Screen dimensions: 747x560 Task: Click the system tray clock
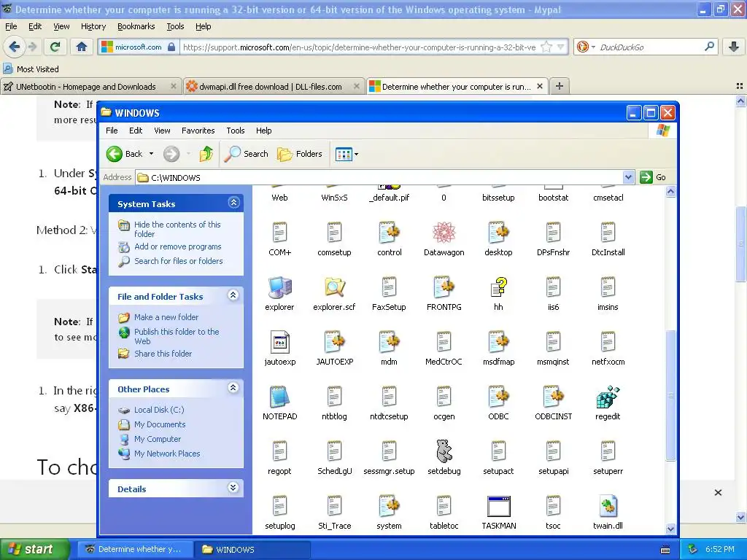(x=719, y=549)
